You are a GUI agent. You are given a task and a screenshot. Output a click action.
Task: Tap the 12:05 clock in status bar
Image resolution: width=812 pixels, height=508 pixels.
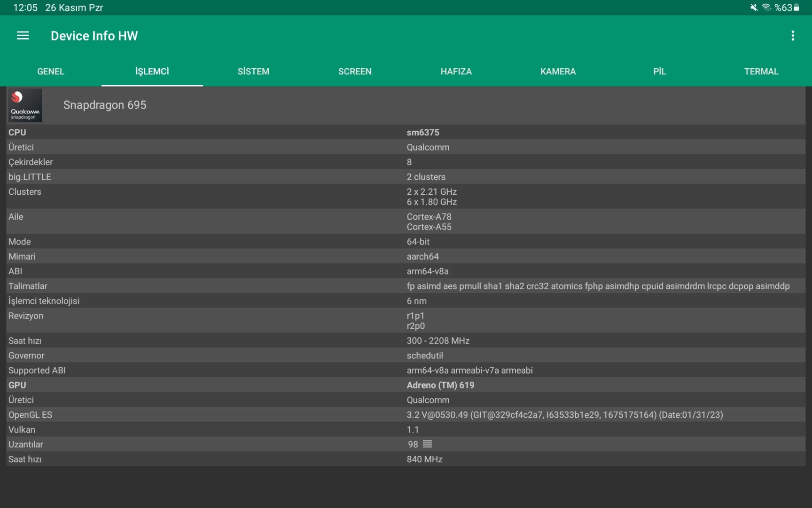coord(25,8)
